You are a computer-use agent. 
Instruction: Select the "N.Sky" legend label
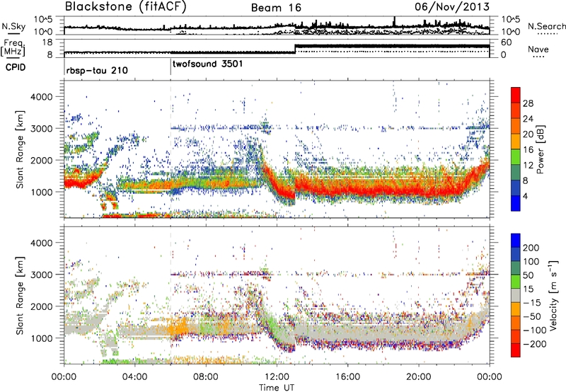13,26
